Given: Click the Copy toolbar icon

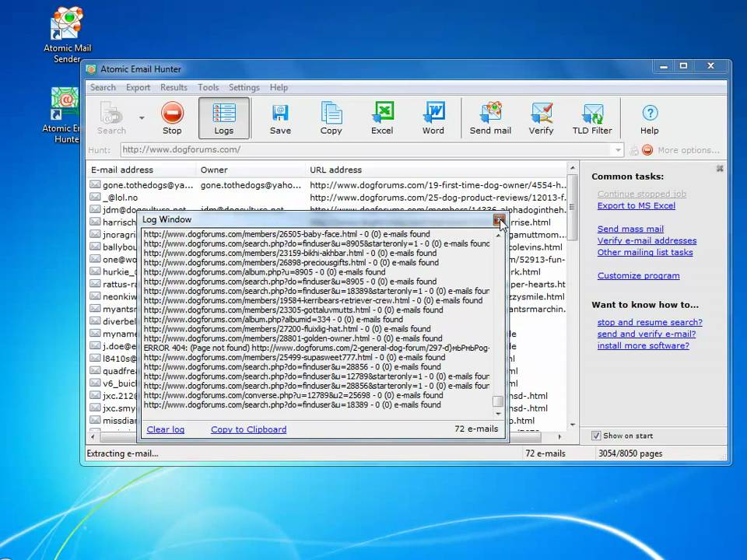Looking at the screenshot, I should (331, 118).
